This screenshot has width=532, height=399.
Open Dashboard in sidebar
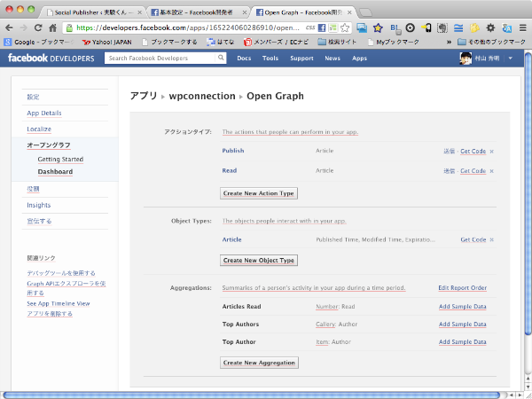(x=55, y=172)
